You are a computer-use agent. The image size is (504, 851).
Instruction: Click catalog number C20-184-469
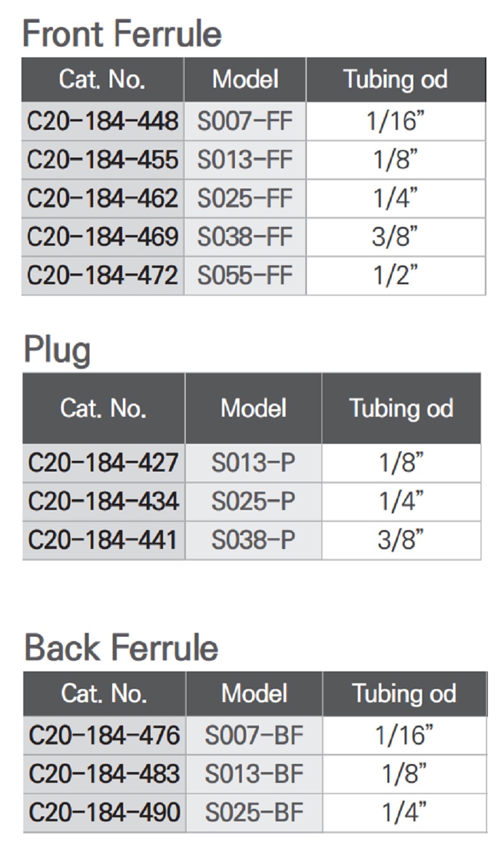[x=103, y=237]
